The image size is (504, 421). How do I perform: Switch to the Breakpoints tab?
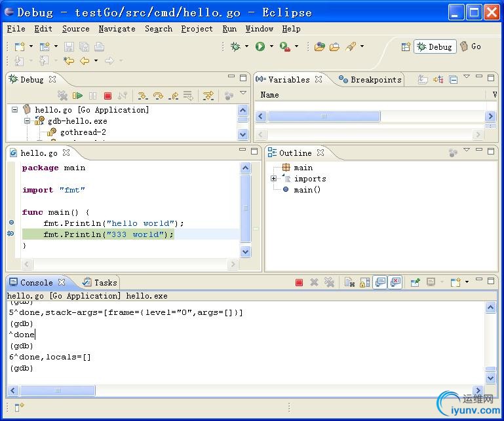pyautogui.click(x=370, y=80)
